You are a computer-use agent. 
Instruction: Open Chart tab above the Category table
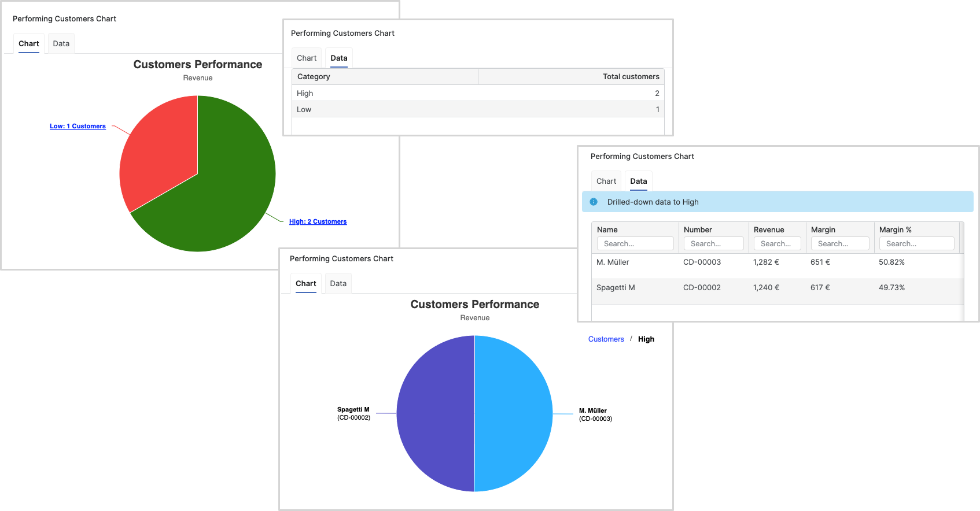tap(307, 58)
